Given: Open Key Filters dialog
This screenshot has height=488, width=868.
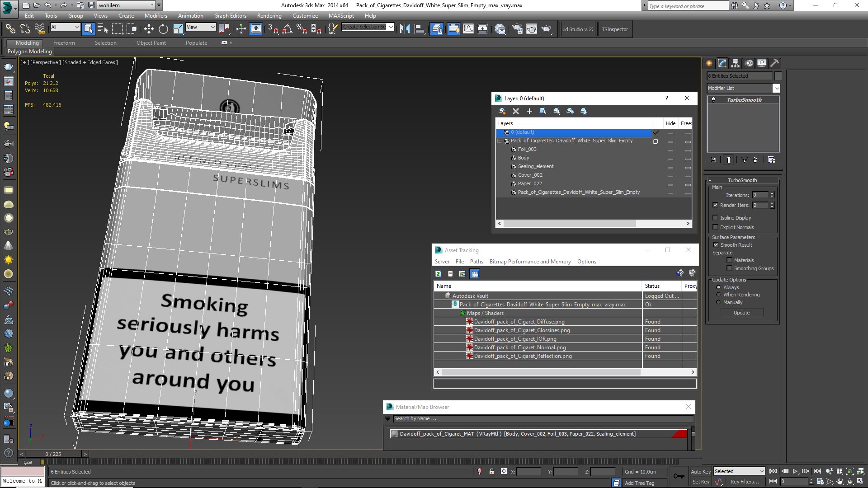Looking at the screenshot, I should pyautogui.click(x=745, y=482).
